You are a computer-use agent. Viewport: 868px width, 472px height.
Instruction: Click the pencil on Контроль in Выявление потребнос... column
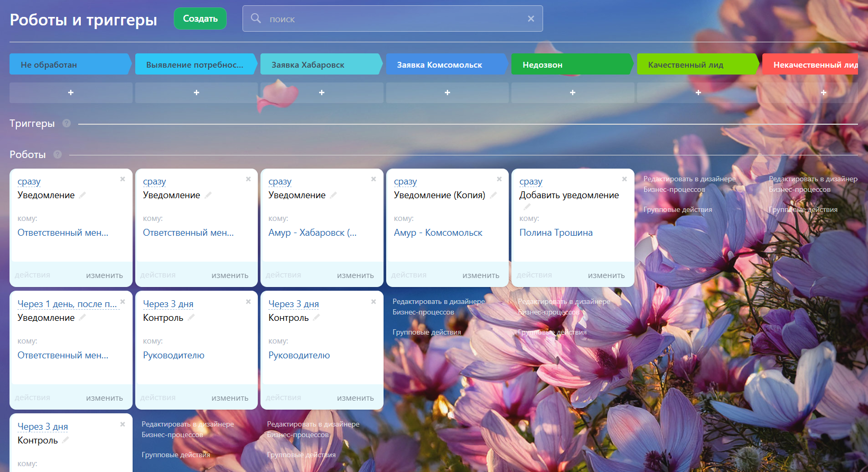coord(191,318)
